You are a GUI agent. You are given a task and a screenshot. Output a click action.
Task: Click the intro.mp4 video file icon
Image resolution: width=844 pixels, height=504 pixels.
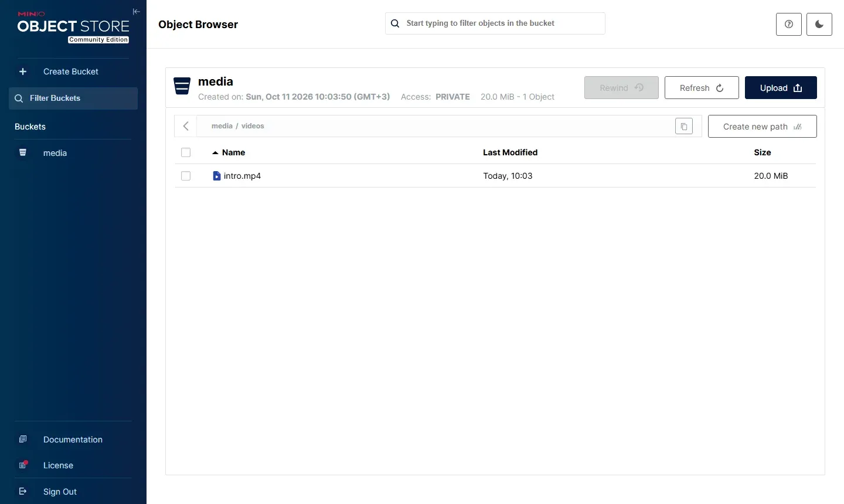(x=217, y=176)
